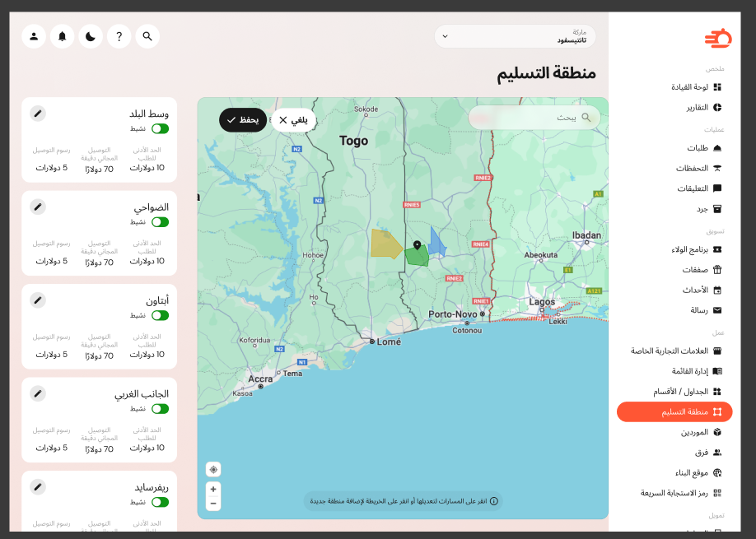Switch to dark mode moon icon

pyautogui.click(x=91, y=36)
